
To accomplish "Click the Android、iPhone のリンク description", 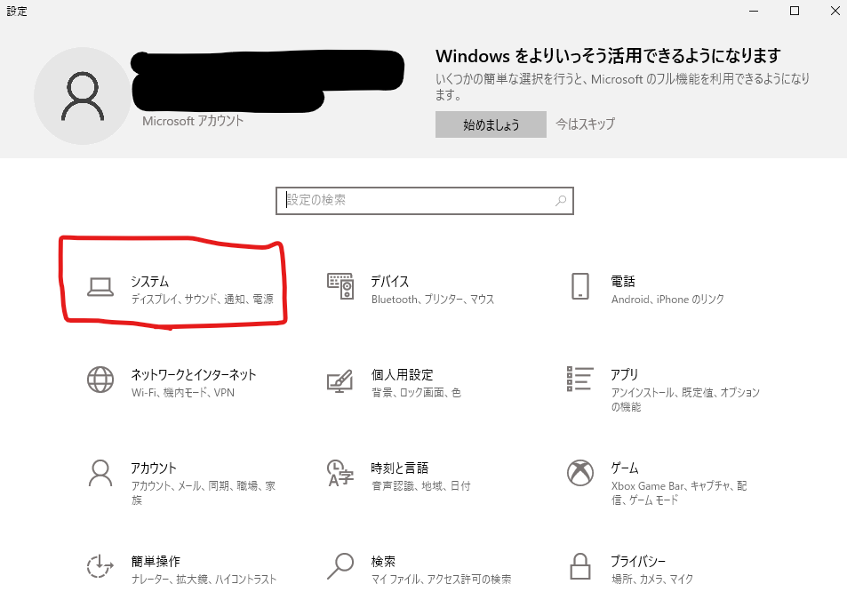I will (x=667, y=300).
